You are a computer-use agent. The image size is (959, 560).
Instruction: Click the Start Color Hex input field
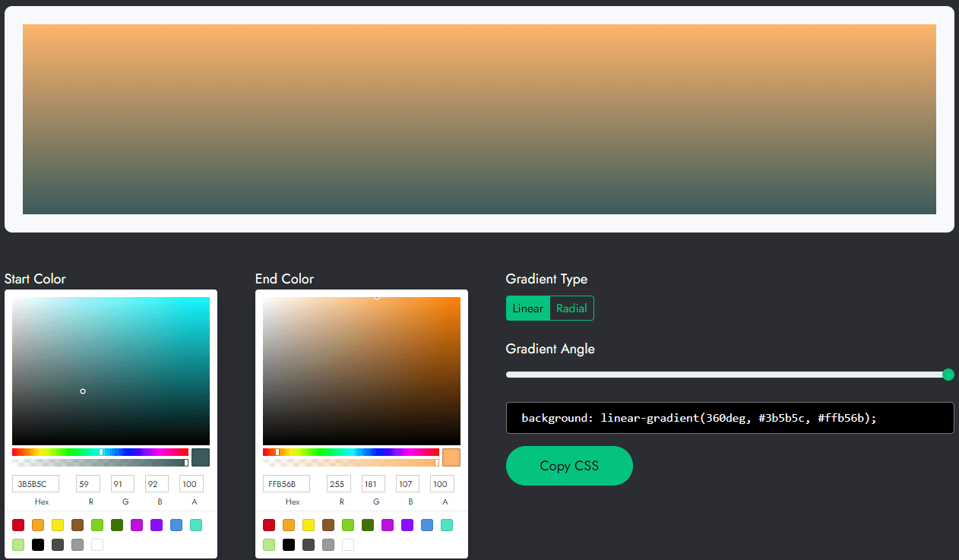coord(35,483)
